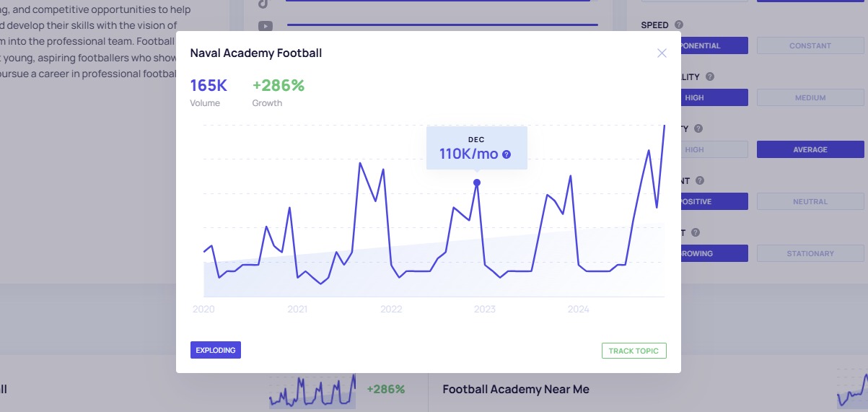Open the help icon next to SPEED
This screenshot has width=868, height=412.
tap(679, 25)
